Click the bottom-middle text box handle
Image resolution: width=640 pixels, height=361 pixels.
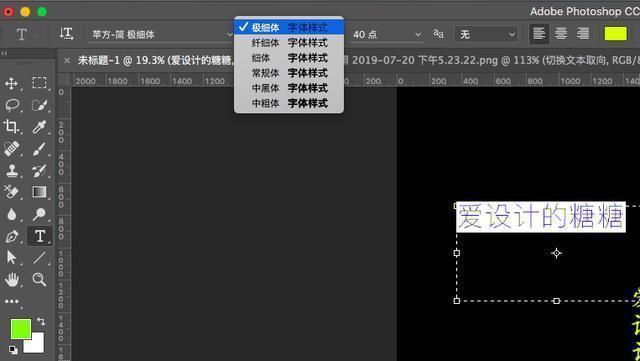556,301
